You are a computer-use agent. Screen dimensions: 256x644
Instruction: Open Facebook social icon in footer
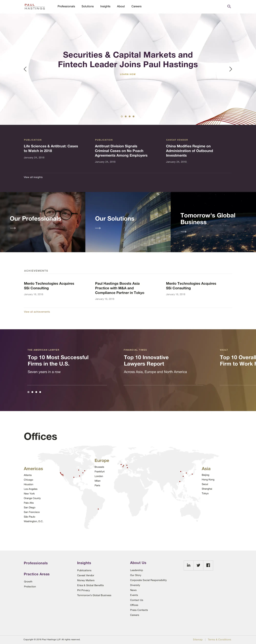208,565
